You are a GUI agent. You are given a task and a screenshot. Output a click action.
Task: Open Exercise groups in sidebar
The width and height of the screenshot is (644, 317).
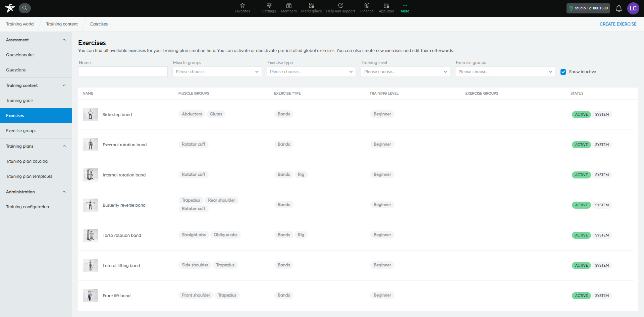click(x=36, y=131)
